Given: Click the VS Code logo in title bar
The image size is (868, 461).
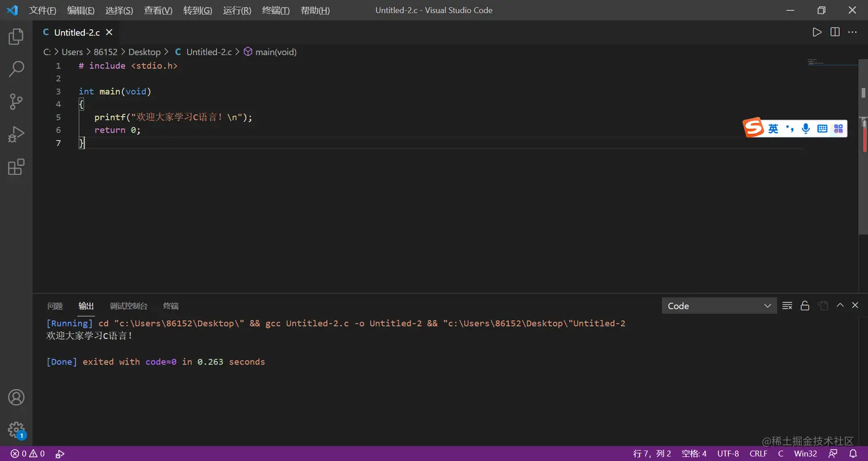Looking at the screenshot, I should 12,10.
